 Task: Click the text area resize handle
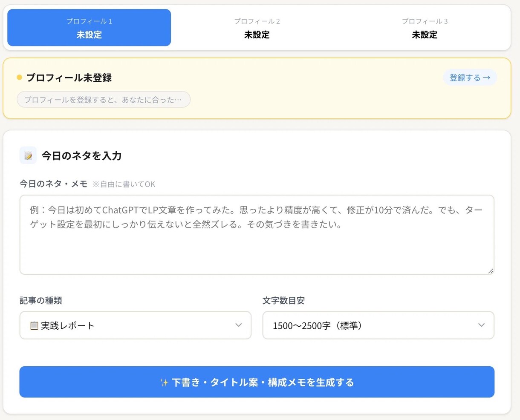click(490, 270)
